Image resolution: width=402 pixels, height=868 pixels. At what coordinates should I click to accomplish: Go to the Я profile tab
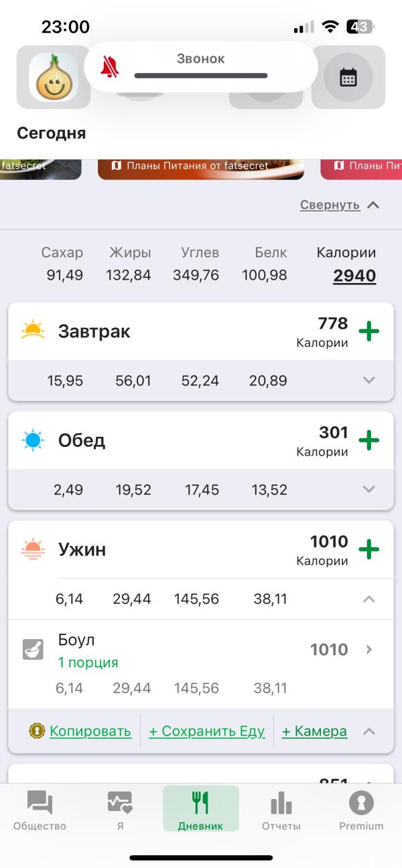120,810
